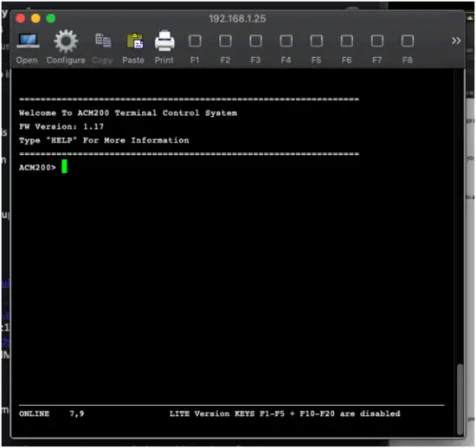The width and height of the screenshot is (476, 448).
Task: Click the FW Version: 1.17 line
Action: point(61,126)
